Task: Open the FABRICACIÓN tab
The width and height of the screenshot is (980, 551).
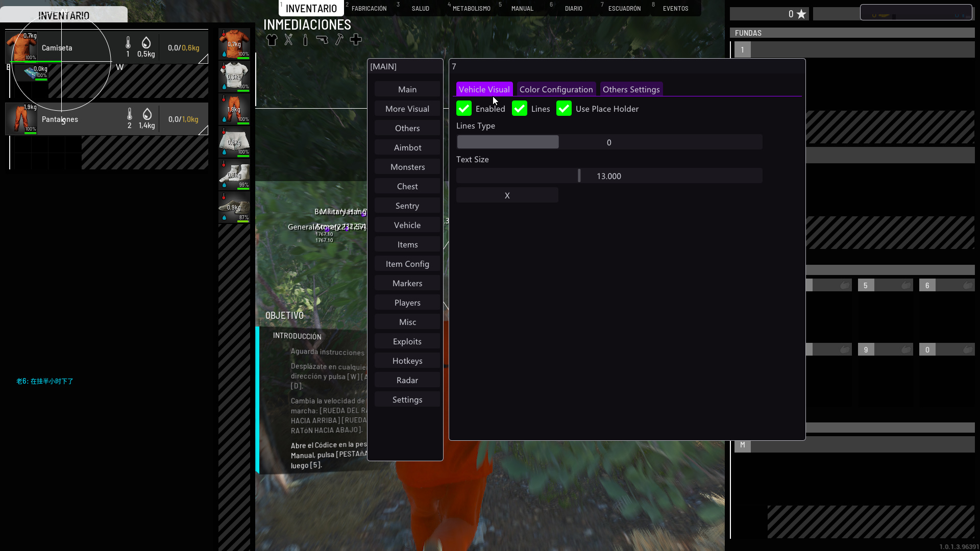Action: tap(369, 9)
